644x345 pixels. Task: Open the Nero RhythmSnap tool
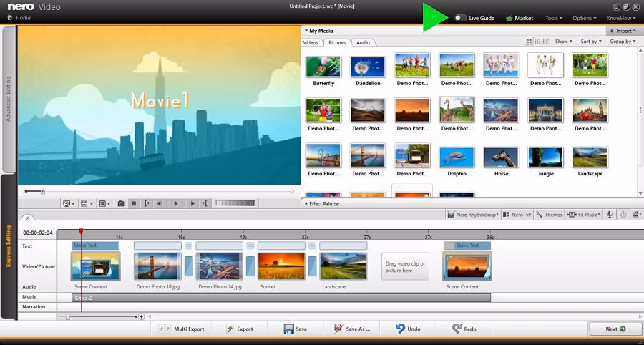(x=473, y=215)
